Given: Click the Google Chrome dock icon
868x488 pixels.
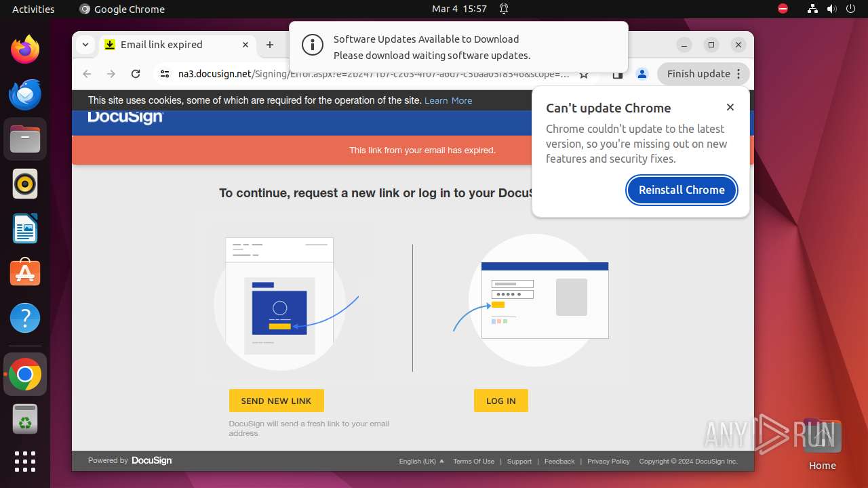Looking at the screenshot, I should (25, 374).
